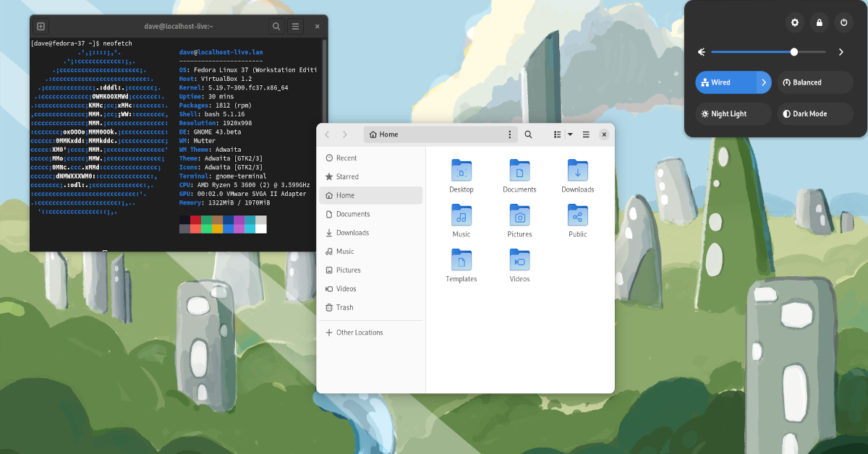Turn on Dark Mode
The width and height of the screenshot is (868, 454).
click(815, 113)
